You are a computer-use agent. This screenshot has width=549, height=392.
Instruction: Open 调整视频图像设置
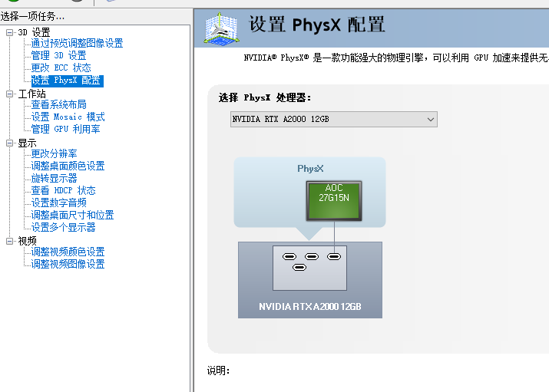coord(68,264)
